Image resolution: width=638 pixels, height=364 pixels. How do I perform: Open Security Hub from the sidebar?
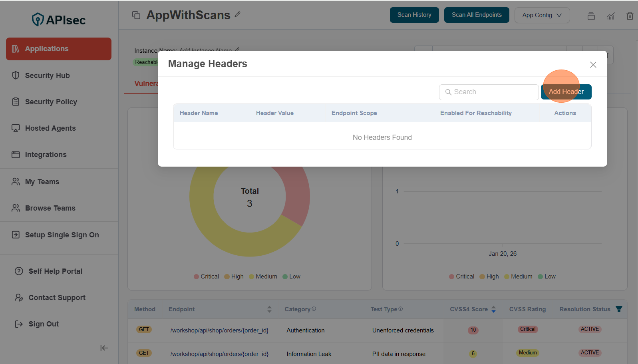click(47, 76)
